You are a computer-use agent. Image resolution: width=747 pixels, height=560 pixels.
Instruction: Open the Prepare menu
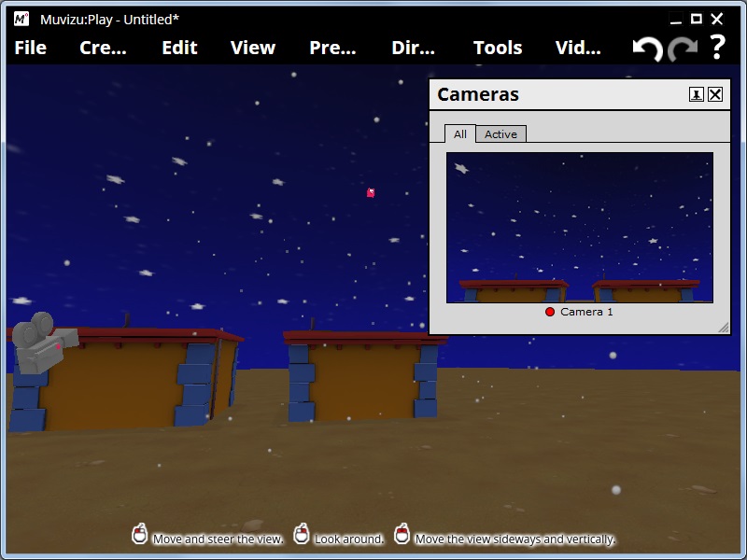pyautogui.click(x=332, y=48)
